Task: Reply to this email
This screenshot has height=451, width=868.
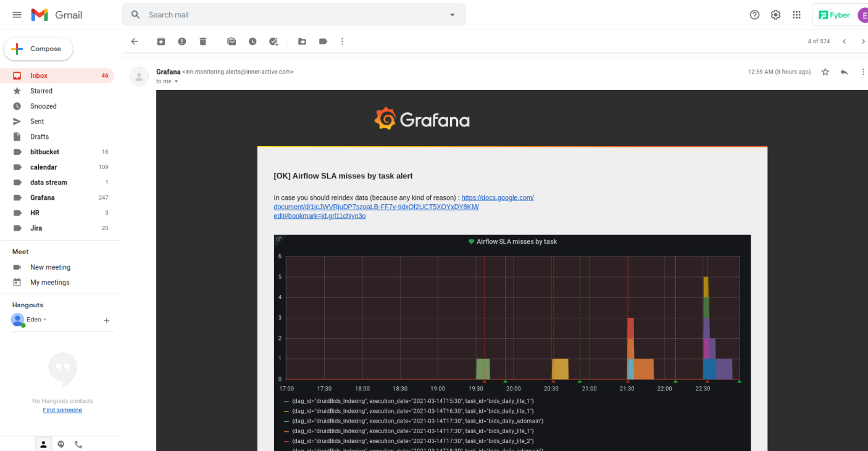Action: 844,72
